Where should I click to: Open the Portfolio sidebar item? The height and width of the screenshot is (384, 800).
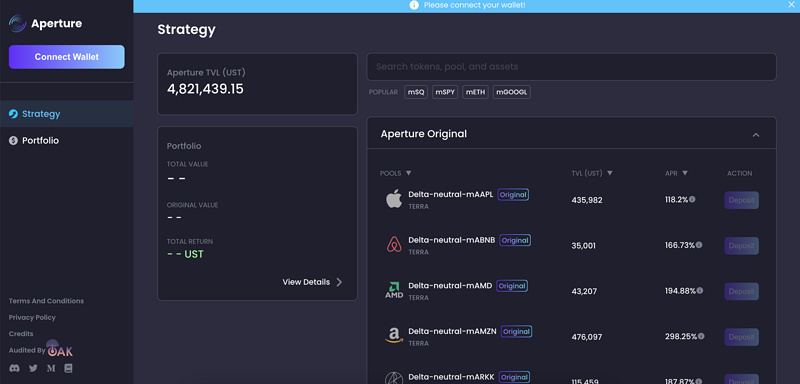[67, 140]
